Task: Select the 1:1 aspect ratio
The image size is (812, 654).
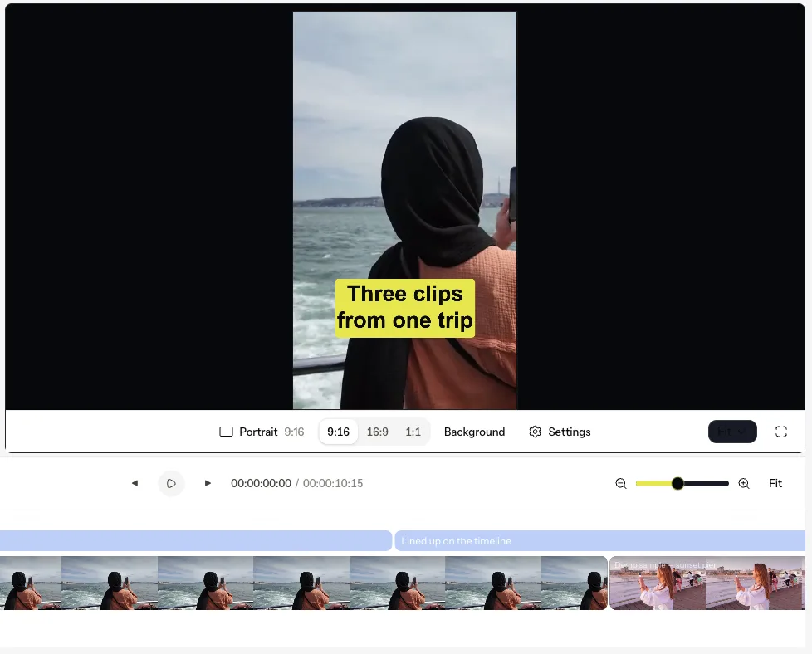Action: [x=413, y=432]
